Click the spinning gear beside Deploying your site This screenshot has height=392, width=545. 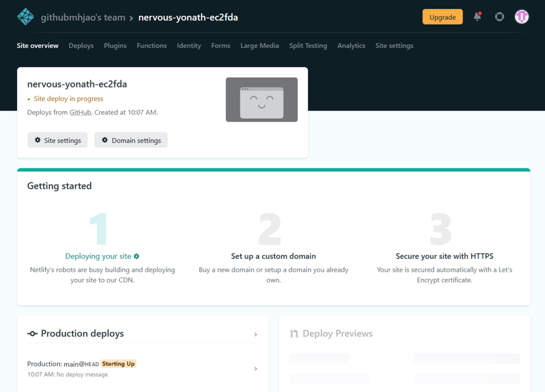137,256
